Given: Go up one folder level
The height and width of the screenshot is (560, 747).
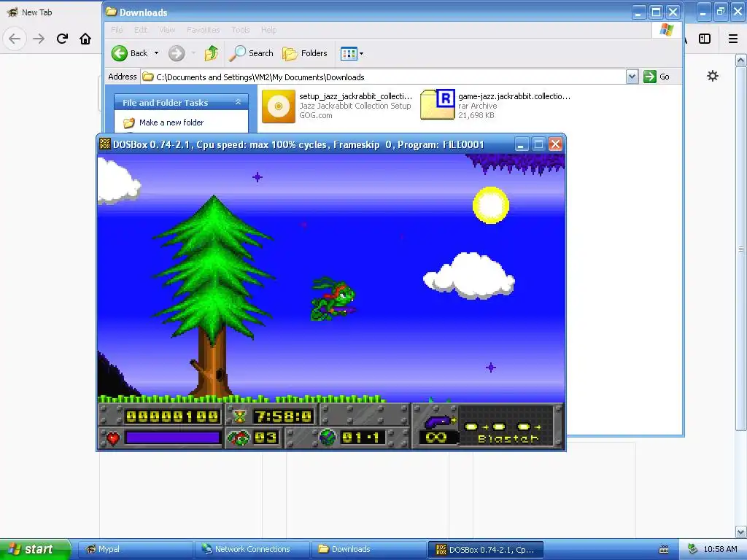Looking at the screenshot, I should tap(212, 53).
